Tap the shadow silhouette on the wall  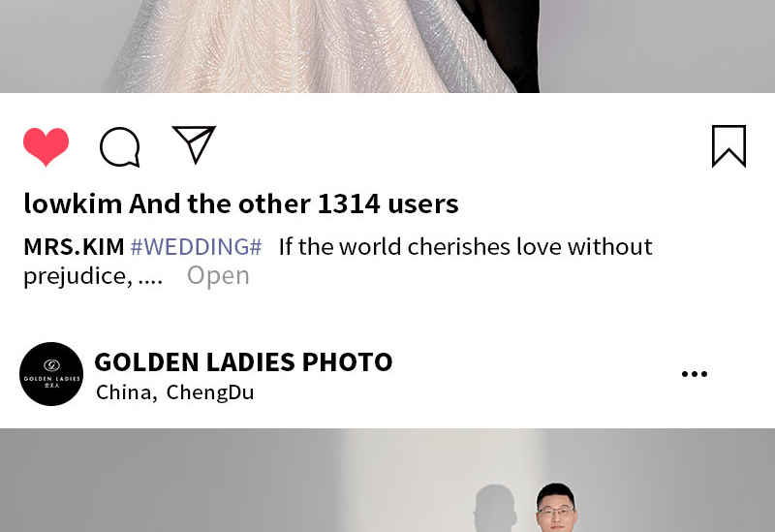(496, 509)
